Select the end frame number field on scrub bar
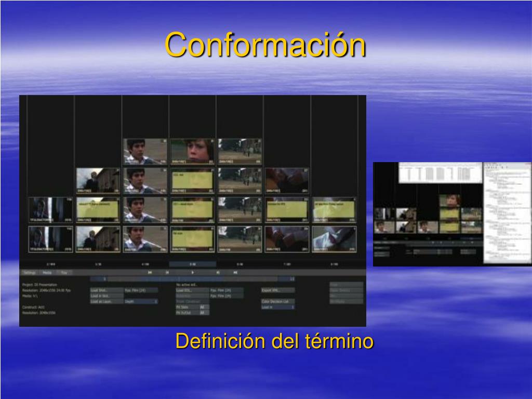532x399 pixels. (286, 279)
